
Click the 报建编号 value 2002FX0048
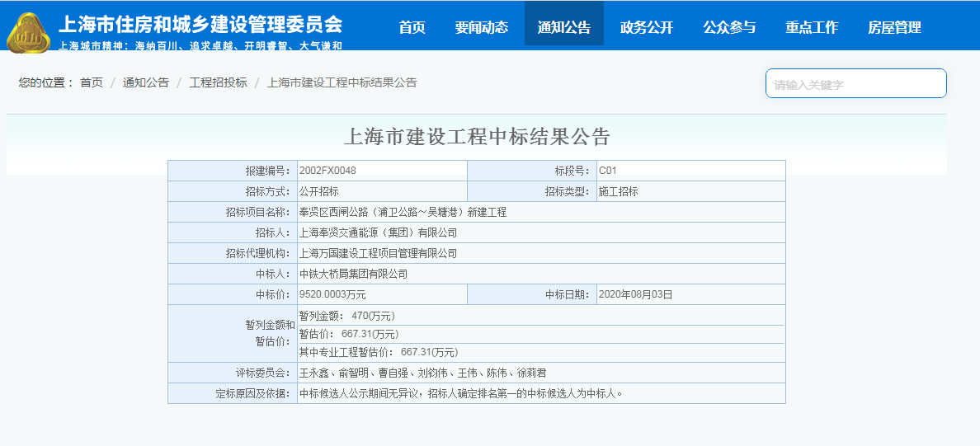click(327, 171)
